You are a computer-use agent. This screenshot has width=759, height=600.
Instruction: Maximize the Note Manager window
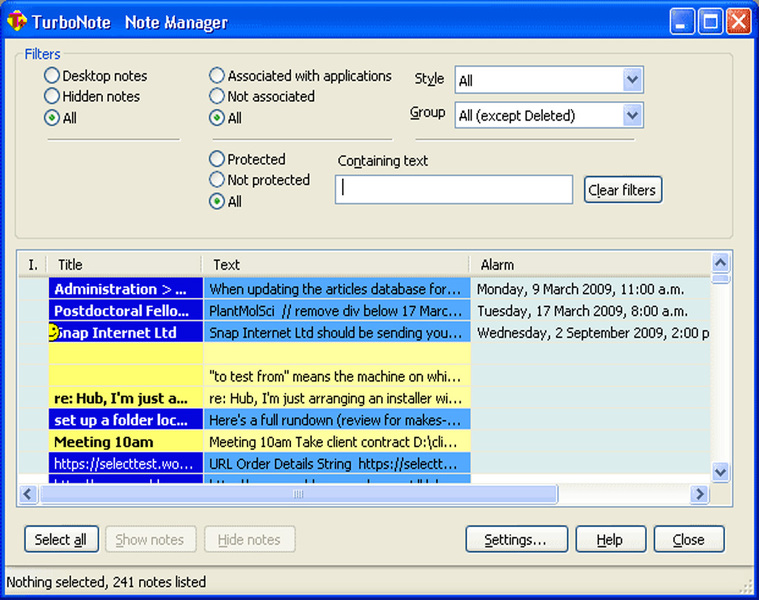(x=710, y=22)
